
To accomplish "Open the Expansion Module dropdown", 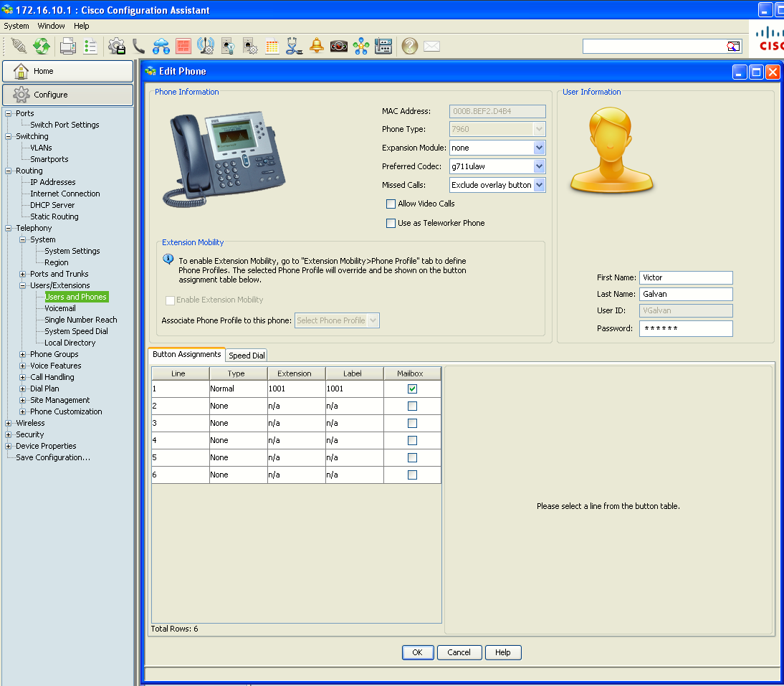I will [539, 148].
